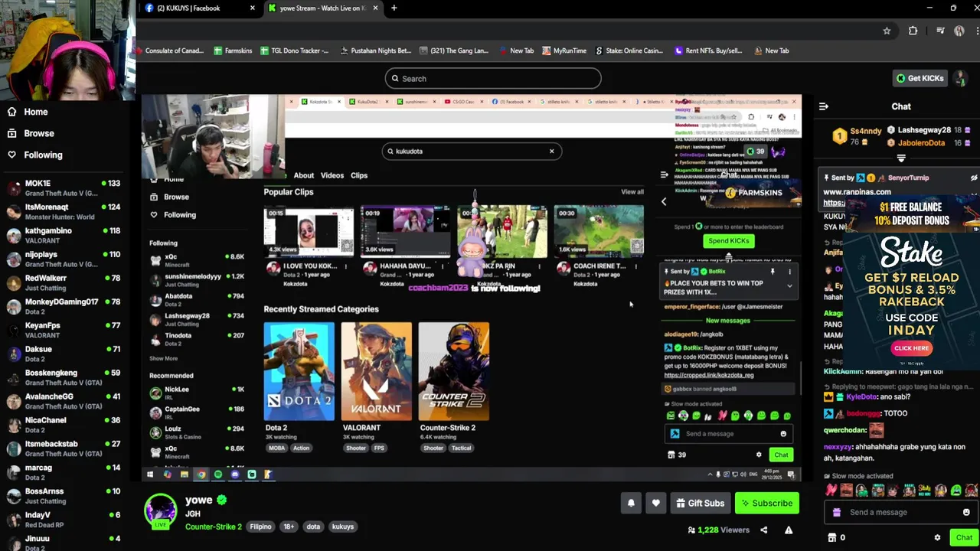The image size is (980, 551).
Task: Open KeyanFps channel in sidebar
Action: point(64,330)
